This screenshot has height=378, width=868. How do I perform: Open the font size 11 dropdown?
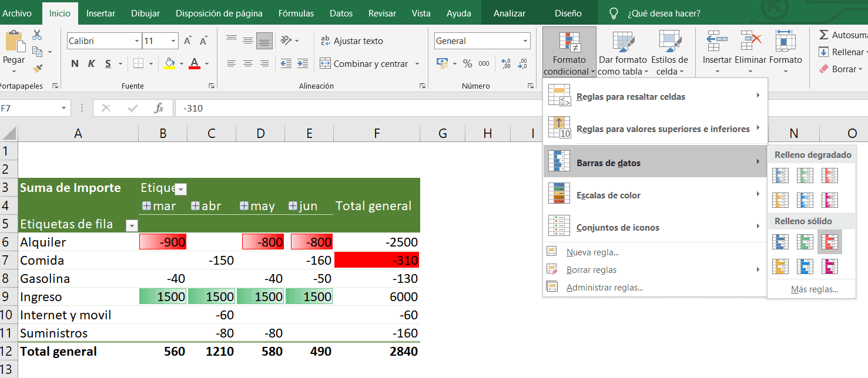click(173, 41)
